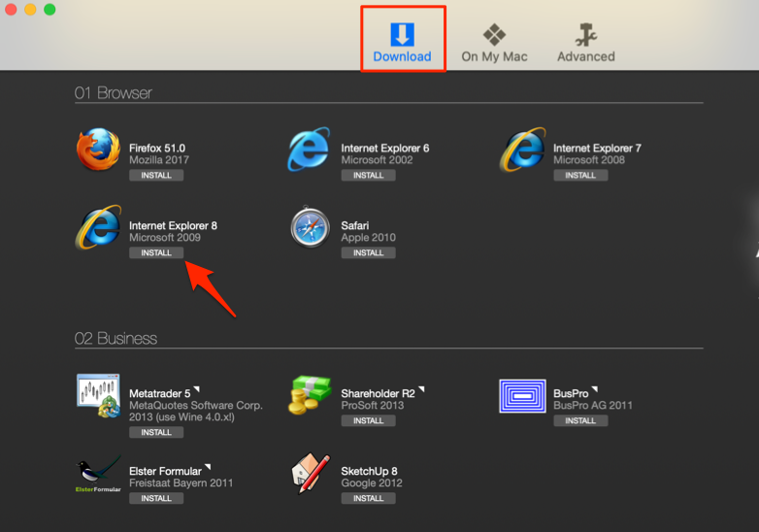
Task: Expand the Elster Formular disclosure triangle
Action: point(208,468)
